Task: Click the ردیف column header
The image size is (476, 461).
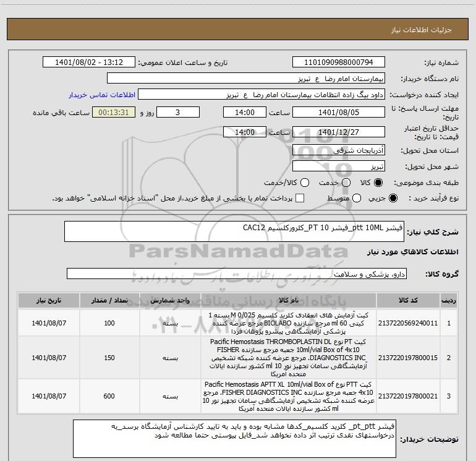Action: click(449, 301)
